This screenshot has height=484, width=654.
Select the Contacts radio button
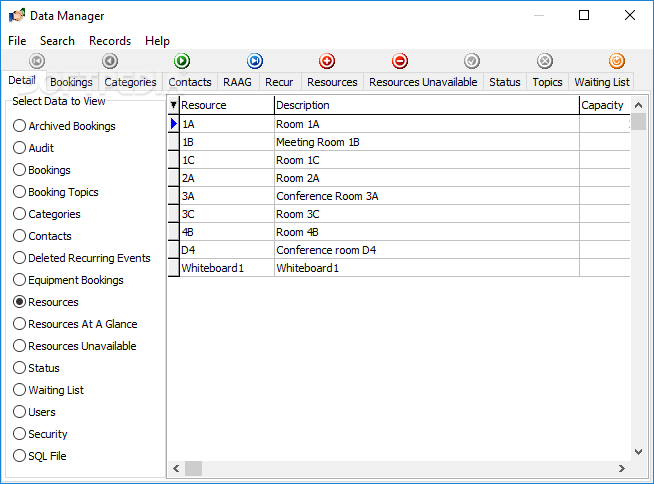19,236
